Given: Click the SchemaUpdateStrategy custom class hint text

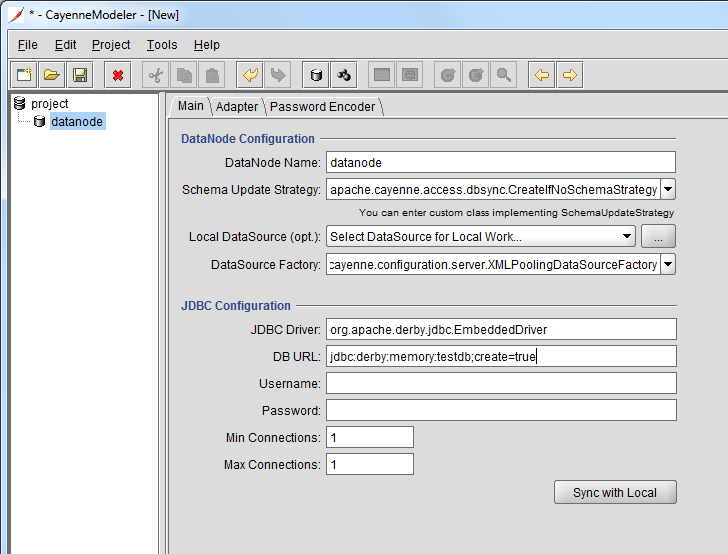Looking at the screenshot, I should click(516, 213).
